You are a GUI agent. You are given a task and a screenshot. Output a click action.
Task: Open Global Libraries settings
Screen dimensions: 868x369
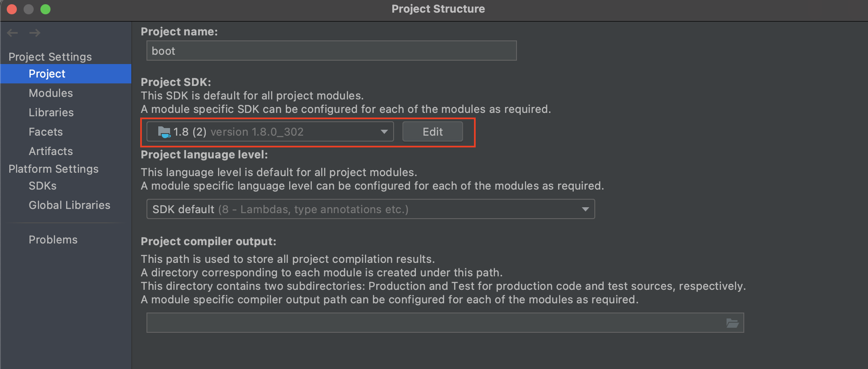(x=69, y=205)
